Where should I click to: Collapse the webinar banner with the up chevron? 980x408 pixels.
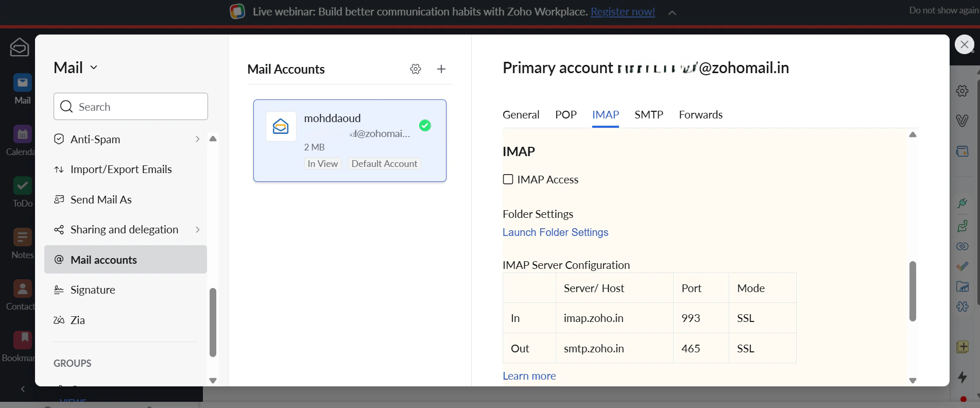672,12
